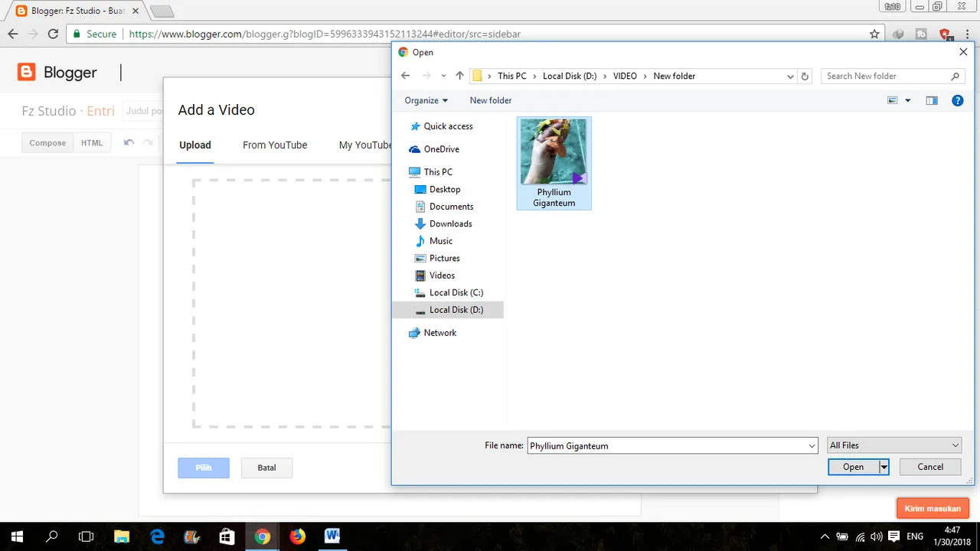Click the Open button
980x551 pixels.
tap(853, 467)
